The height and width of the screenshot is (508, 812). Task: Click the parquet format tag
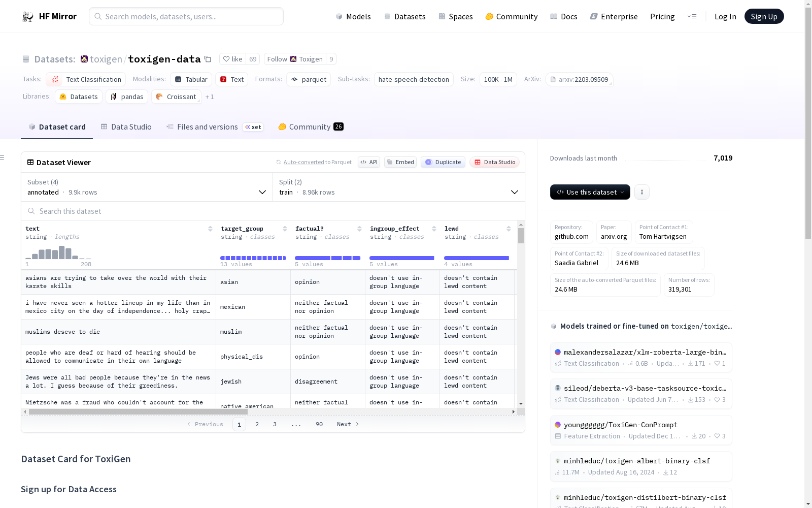(x=309, y=79)
